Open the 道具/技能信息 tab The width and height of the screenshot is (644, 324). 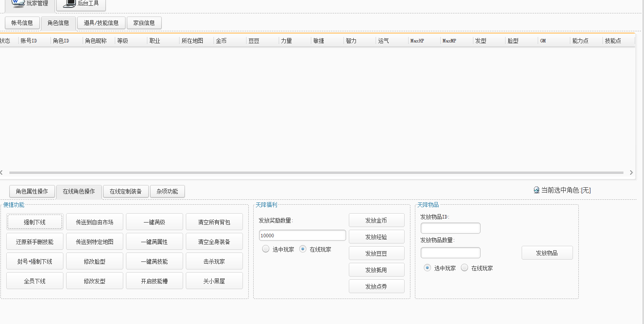pos(101,23)
